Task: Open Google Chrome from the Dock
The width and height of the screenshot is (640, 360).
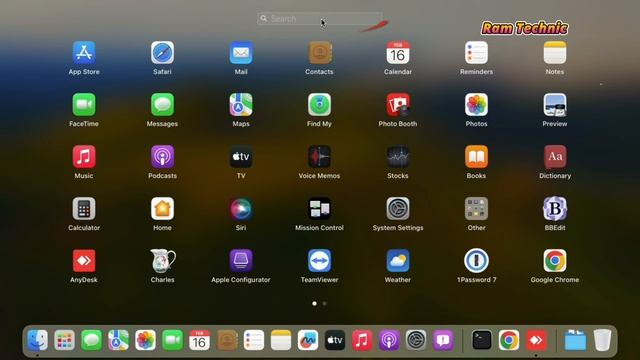Action: tap(509, 340)
